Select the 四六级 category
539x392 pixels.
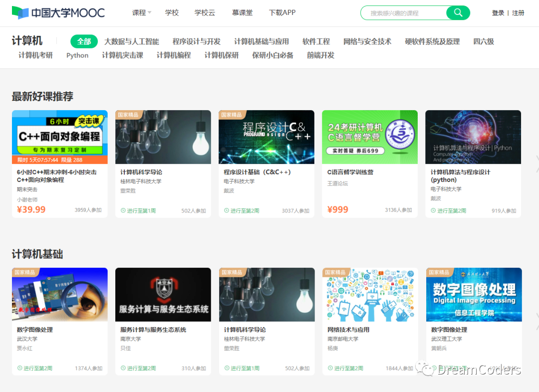484,41
